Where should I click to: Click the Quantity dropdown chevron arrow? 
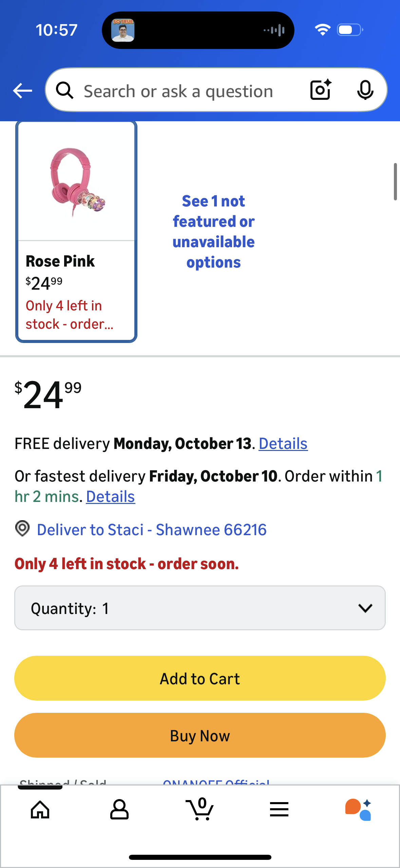pyautogui.click(x=365, y=608)
